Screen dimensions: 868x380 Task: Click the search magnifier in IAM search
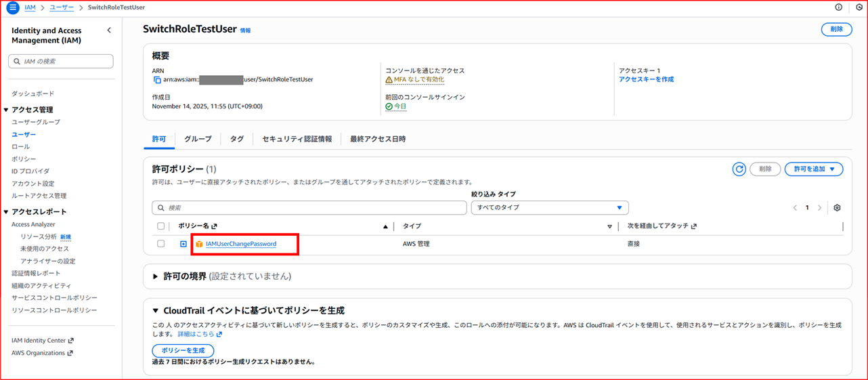17,61
